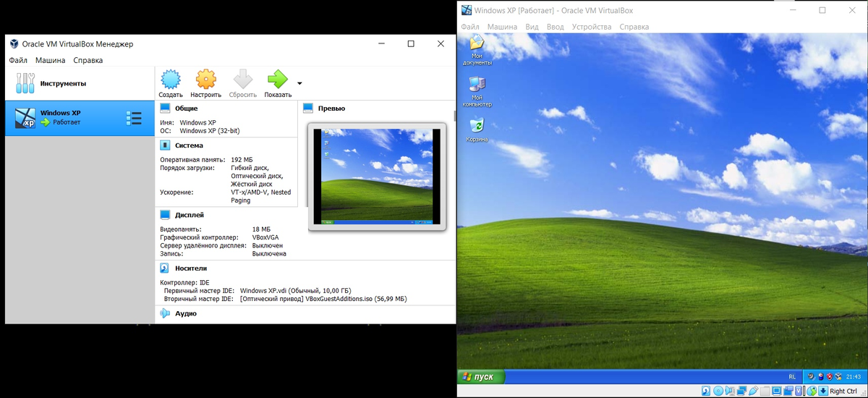Open Машина menu in the Windows XP VM window
868x398 pixels.
(502, 27)
